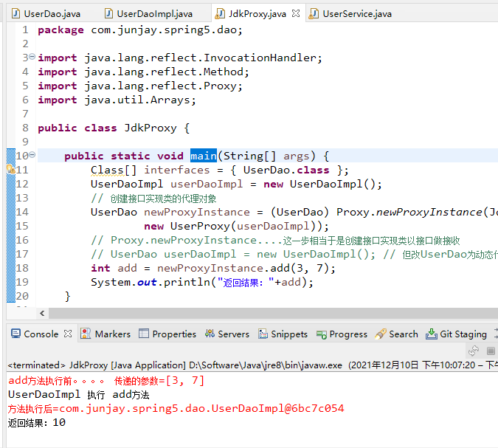Click the highlighted word main on line 10
Viewport: 498px width, 448px height.
[x=204, y=156]
